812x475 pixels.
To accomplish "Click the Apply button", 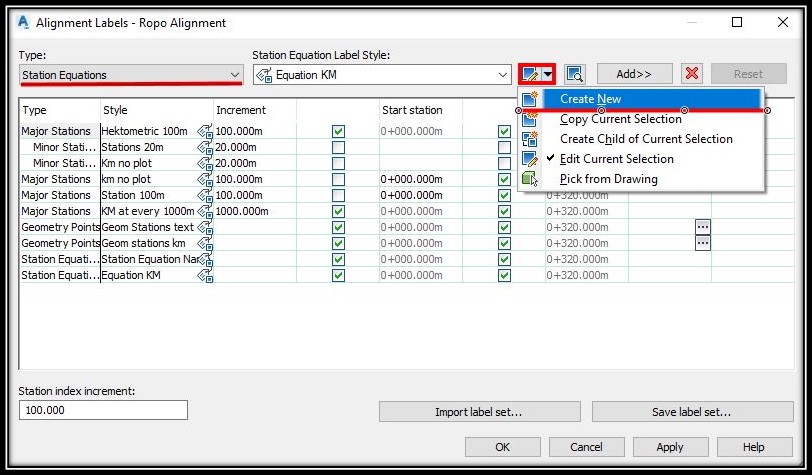I will [670, 447].
